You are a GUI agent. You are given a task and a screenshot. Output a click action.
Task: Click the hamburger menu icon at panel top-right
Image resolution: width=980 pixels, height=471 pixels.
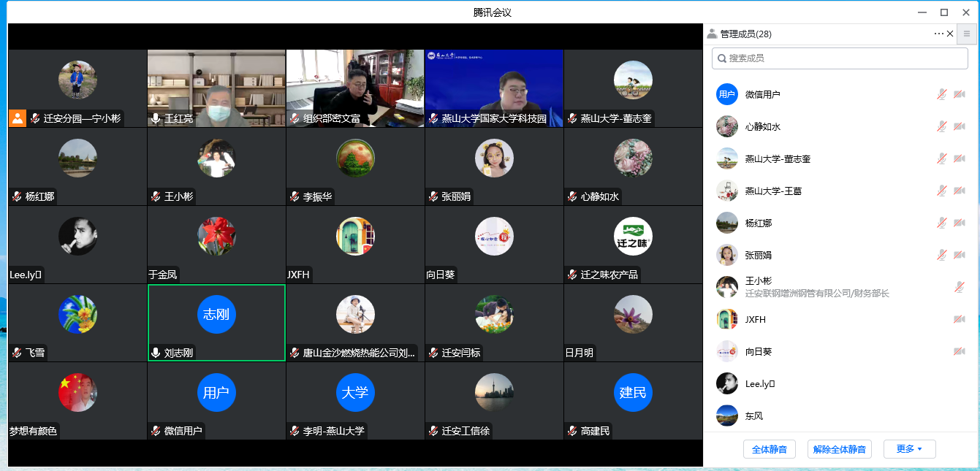coord(967,34)
